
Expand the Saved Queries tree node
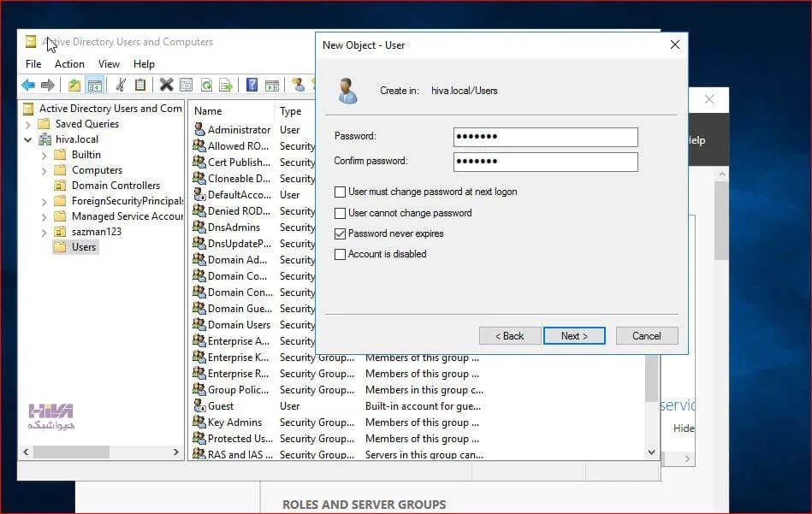click(x=28, y=124)
